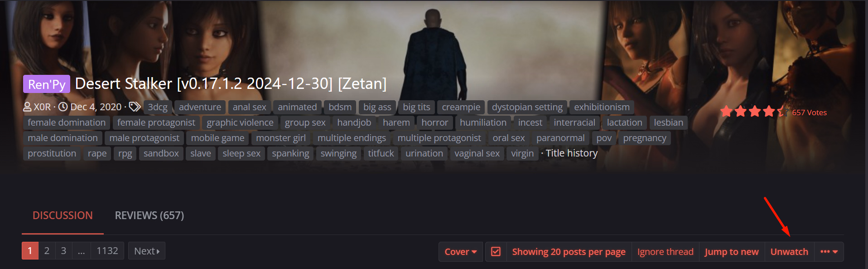The image size is (868, 269).
Task: Open the Showing 20 posts per page option
Action: (x=569, y=252)
